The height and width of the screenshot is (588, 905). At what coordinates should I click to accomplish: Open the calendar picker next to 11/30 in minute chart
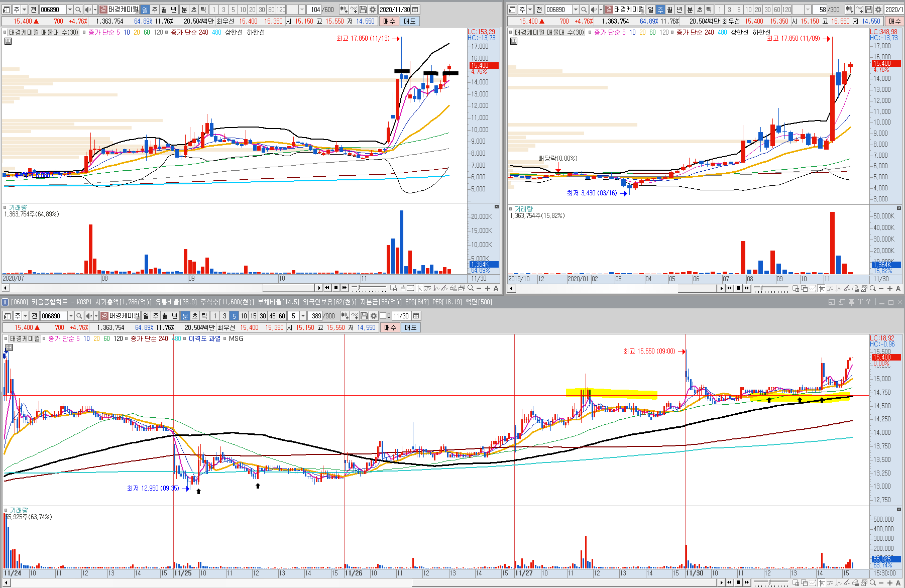pos(416,316)
